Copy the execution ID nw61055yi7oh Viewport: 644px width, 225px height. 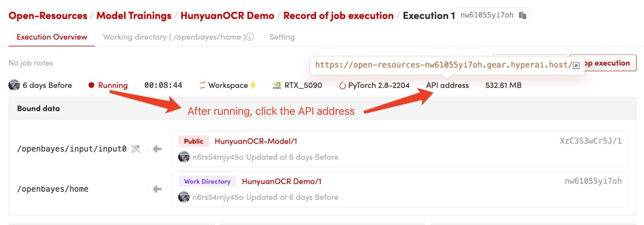(522, 15)
